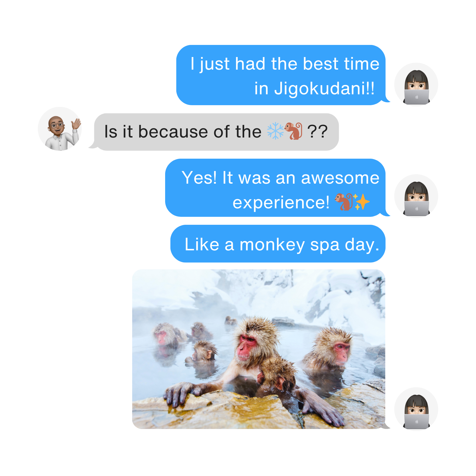Click the waving man memoji avatar
Viewport: 476px width, 476px height.
coord(60,129)
